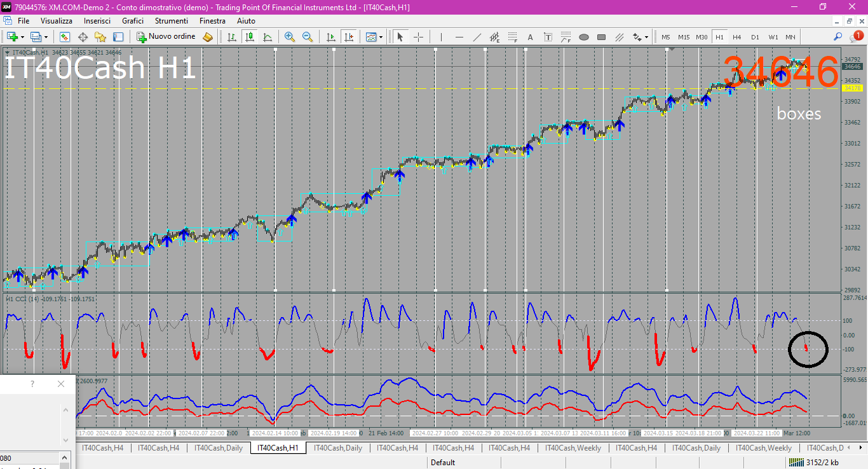Switch chart to Line Chart mode
Viewport: 868px width, 469px height.
click(268, 37)
